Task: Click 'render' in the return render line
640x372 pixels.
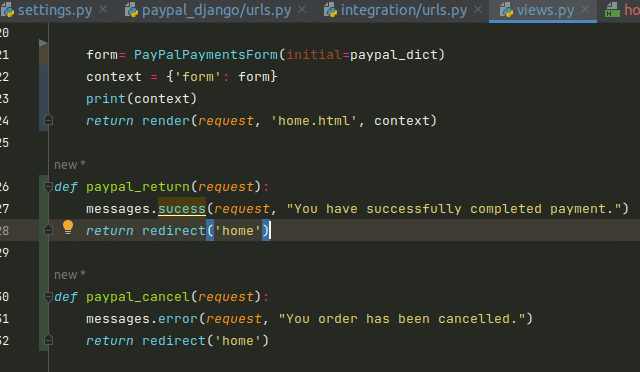Action: pyautogui.click(x=166, y=121)
